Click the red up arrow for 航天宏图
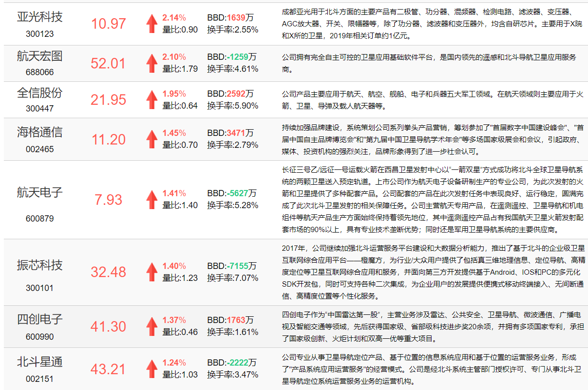 point(152,63)
